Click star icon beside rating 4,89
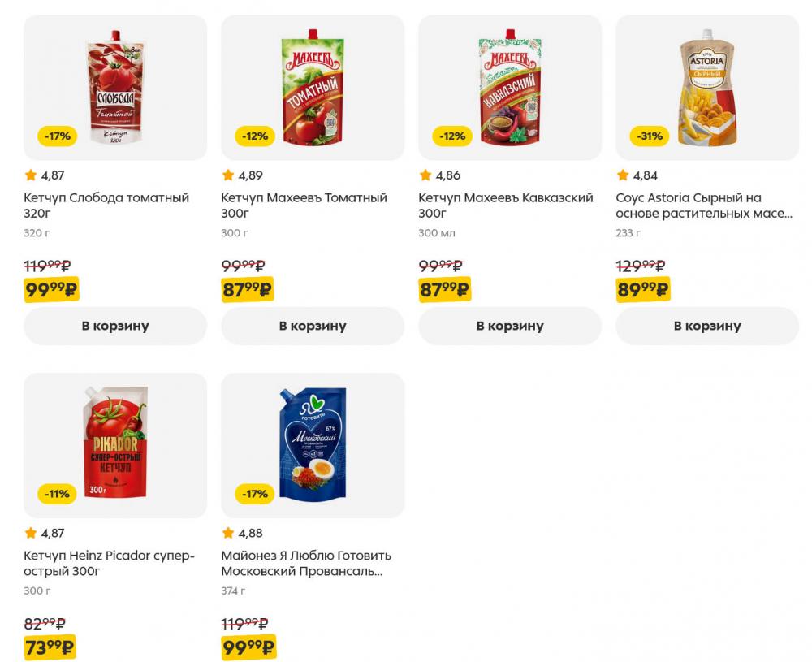812x662 pixels. click(x=228, y=175)
